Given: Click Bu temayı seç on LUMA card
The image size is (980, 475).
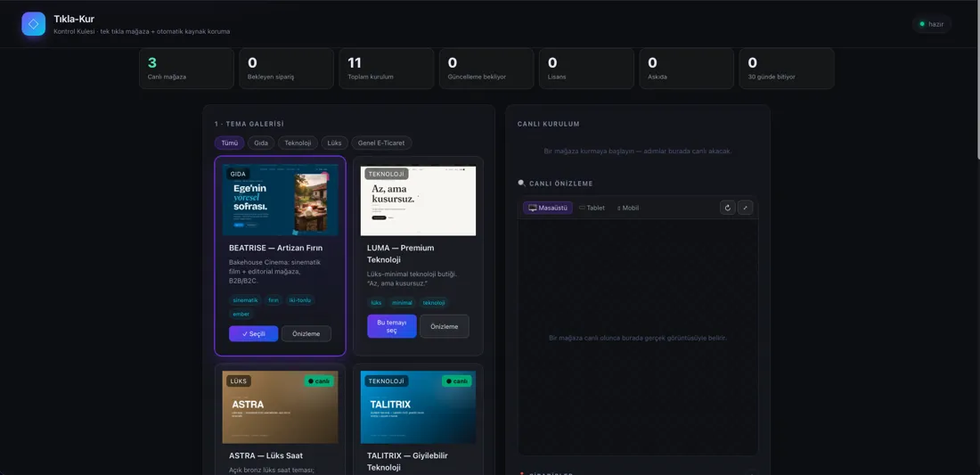Looking at the screenshot, I should pyautogui.click(x=392, y=326).
